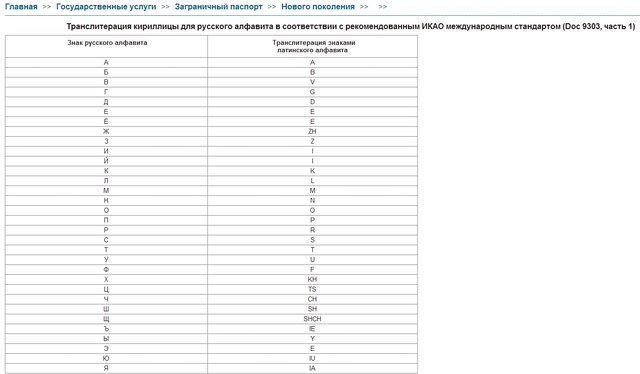Image resolution: width=640 pixels, height=374 pixels.
Task: Select the Cyrillic letter Ф cell
Action: (107, 269)
